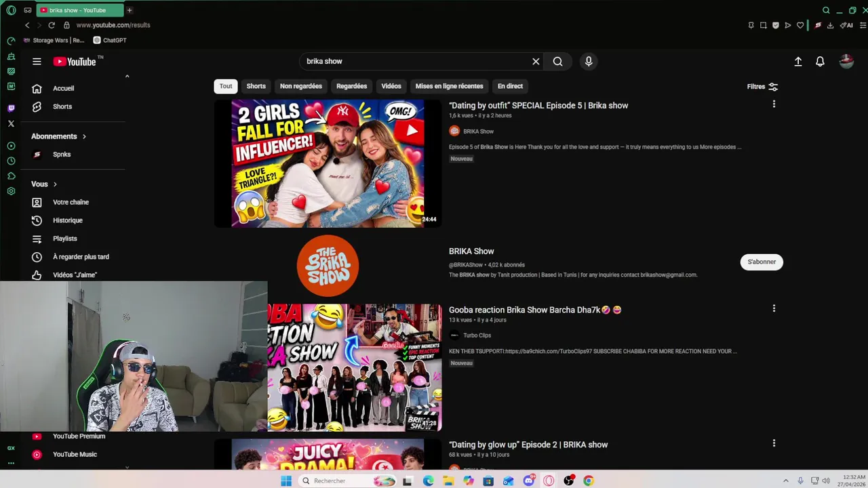This screenshot has height=488, width=868.
Task: Select the Tout filter chip
Action: (x=226, y=86)
